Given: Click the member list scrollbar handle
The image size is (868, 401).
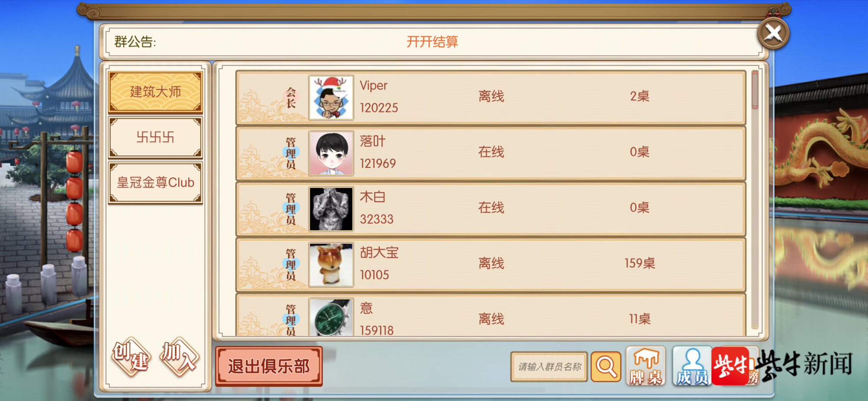Looking at the screenshot, I should click(755, 89).
